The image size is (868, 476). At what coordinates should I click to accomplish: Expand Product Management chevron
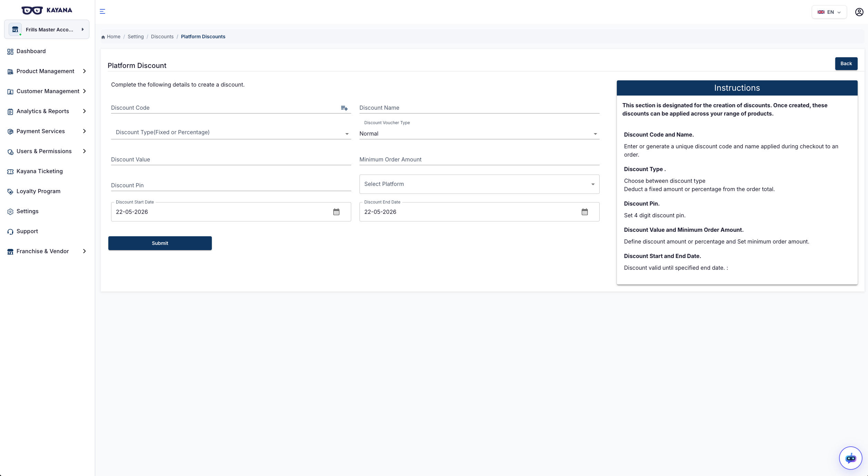click(85, 71)
